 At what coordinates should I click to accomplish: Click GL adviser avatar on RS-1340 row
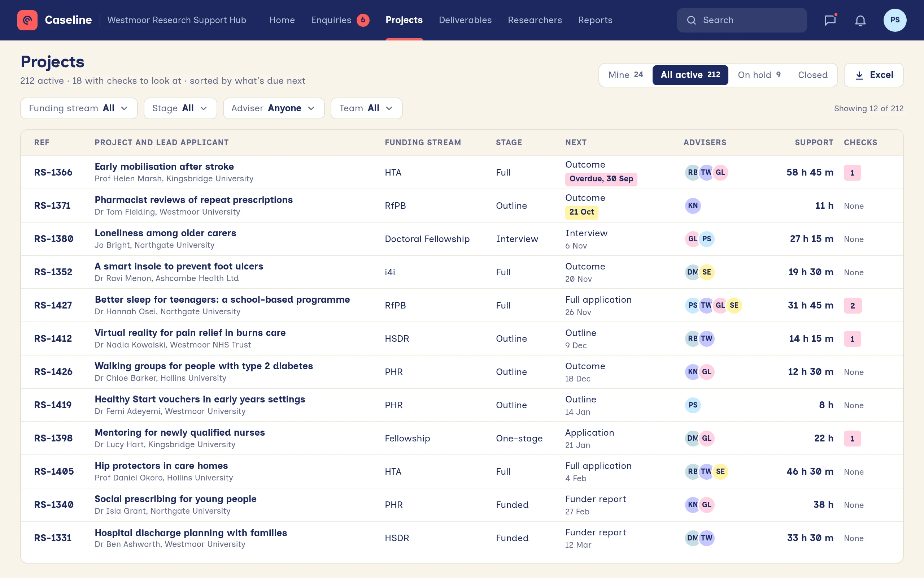click(707, 505)
